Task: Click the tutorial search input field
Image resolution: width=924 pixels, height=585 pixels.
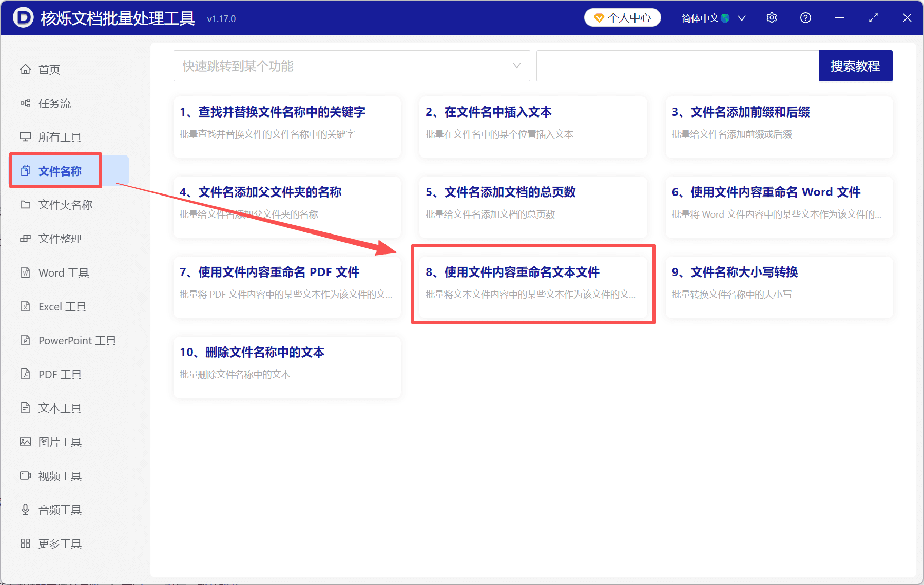Action: point(678,66)
